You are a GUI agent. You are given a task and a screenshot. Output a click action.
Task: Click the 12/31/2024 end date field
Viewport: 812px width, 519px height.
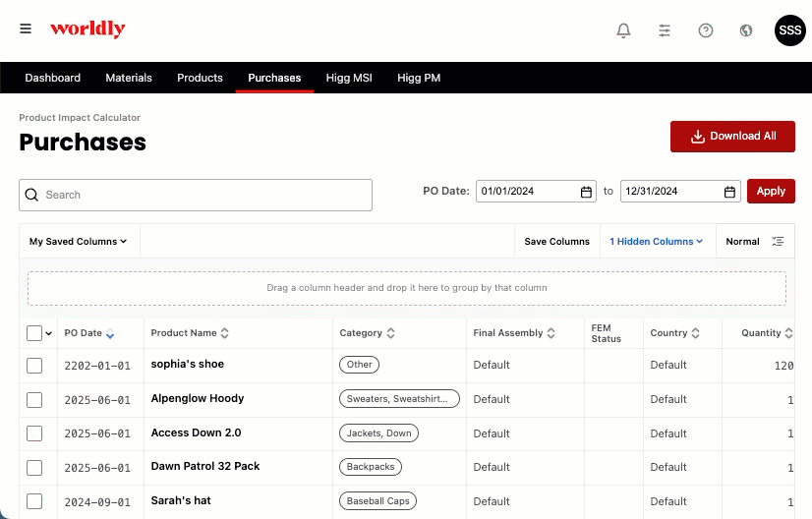[x=680, y=191]
